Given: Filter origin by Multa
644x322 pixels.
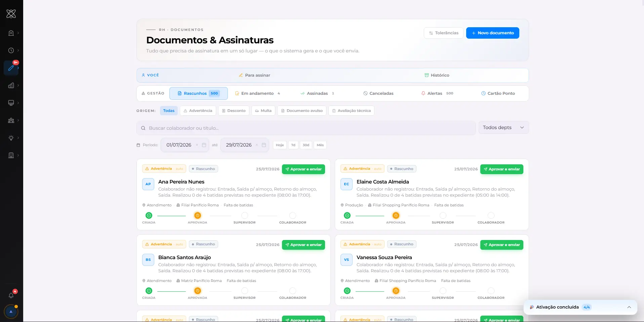Looking at the screenshot, I should pyautogui.click(x=263, y=111).
